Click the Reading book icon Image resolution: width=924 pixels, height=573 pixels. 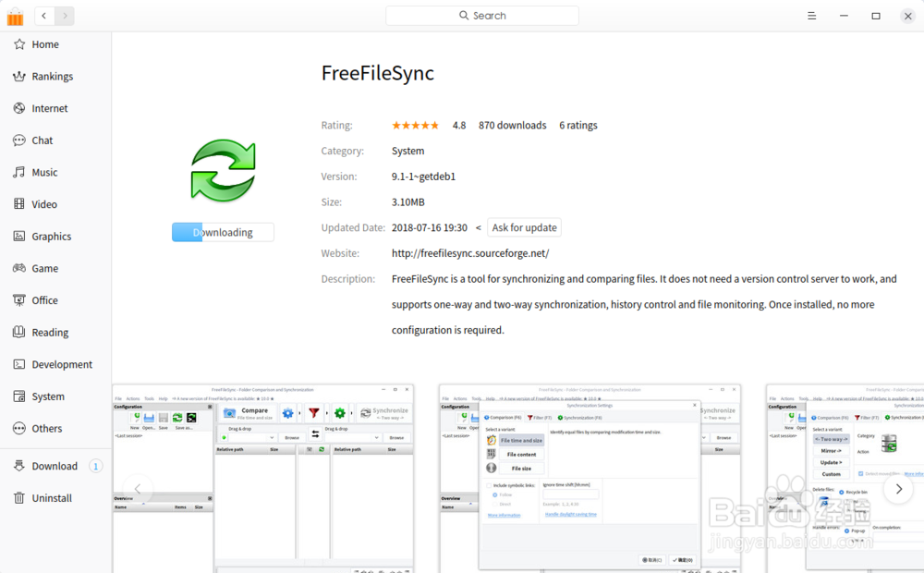pos(18,332)
